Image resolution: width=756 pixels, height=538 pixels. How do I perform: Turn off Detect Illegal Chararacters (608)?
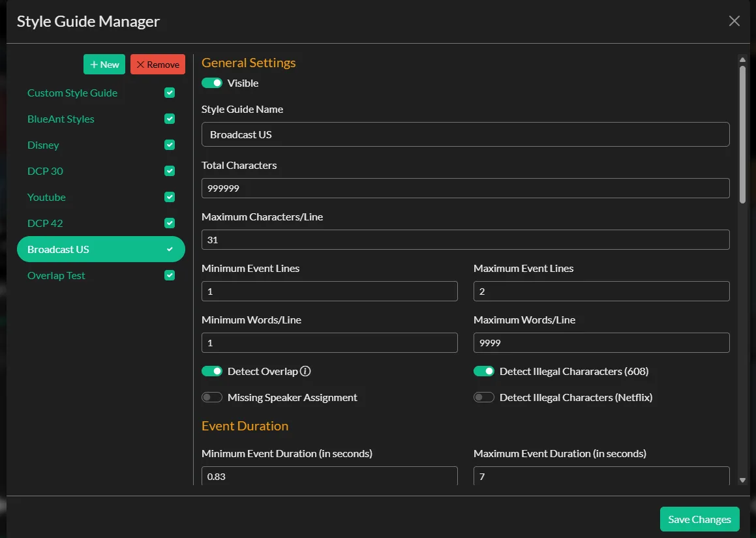(x=483, y=371)
